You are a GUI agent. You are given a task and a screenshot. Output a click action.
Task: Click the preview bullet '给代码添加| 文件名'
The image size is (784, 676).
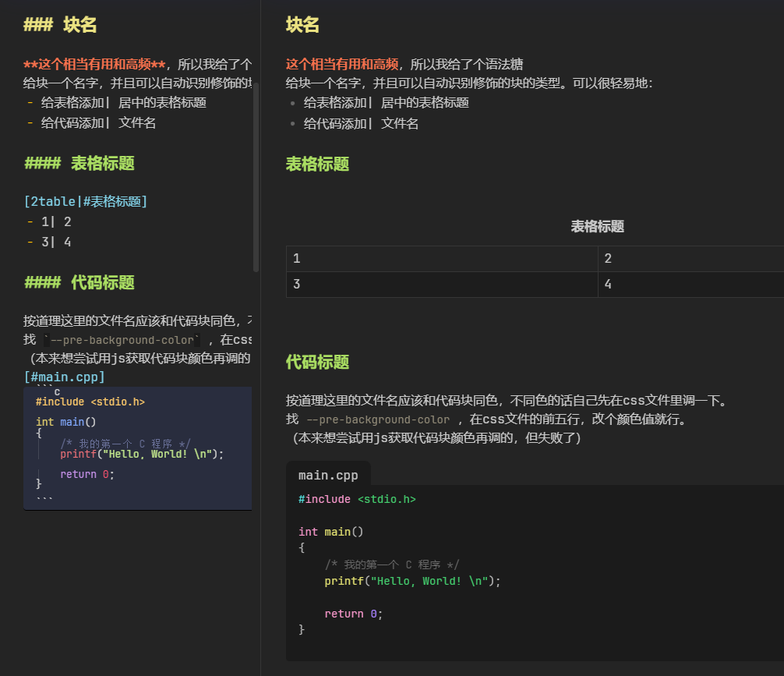[x=361, y=124]
